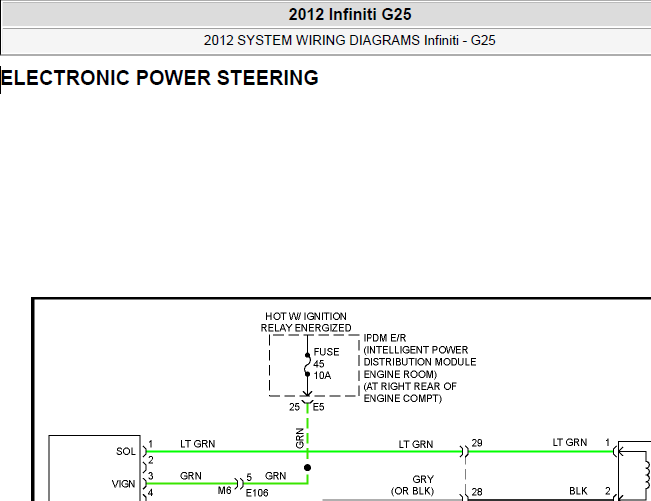Click the 'IPDM E/R' label
651x501 pixels.
[385, 338]
